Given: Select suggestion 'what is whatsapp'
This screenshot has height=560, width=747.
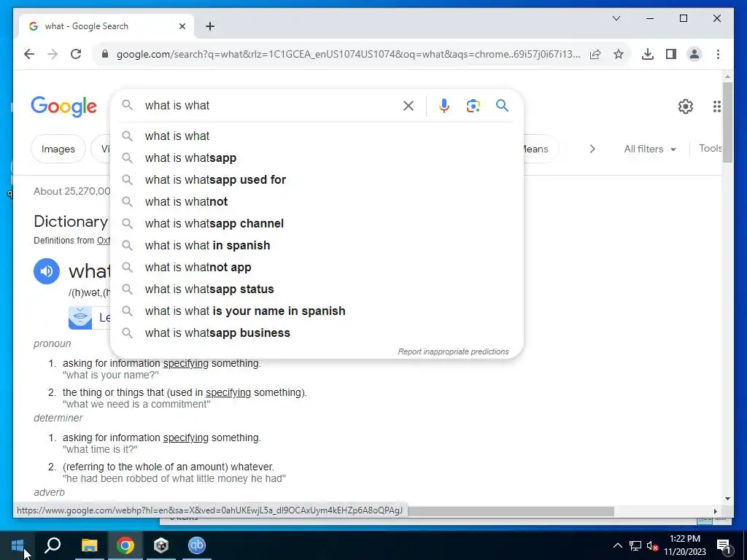Looking at the screenshot, I should 317,157.
